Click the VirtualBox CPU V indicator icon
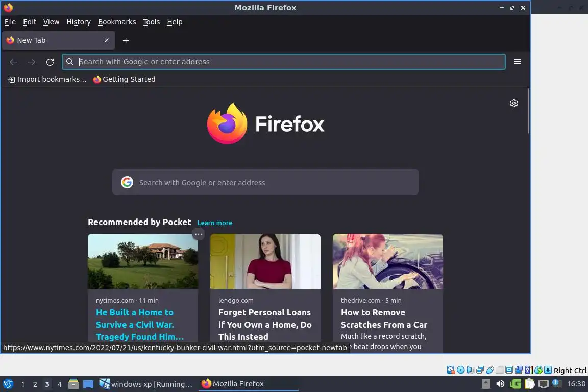588x392 pixels. pyautogui.click(x=528, y=370)
